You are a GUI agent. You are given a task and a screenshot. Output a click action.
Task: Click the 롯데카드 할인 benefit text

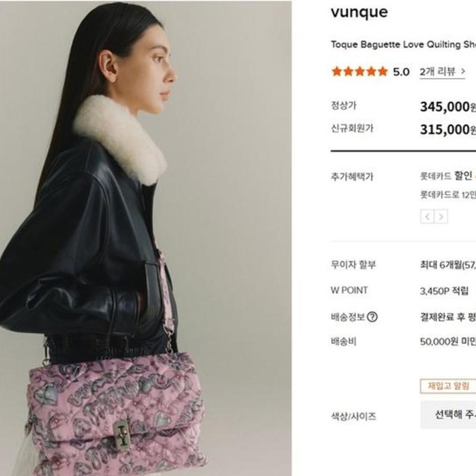click(x=448, y=176)
